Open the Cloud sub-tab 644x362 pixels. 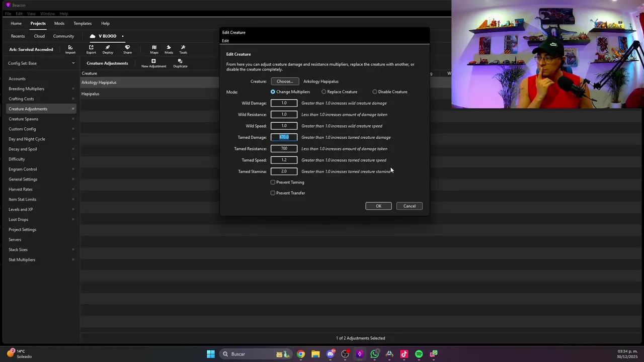click(x=39, y=36)
